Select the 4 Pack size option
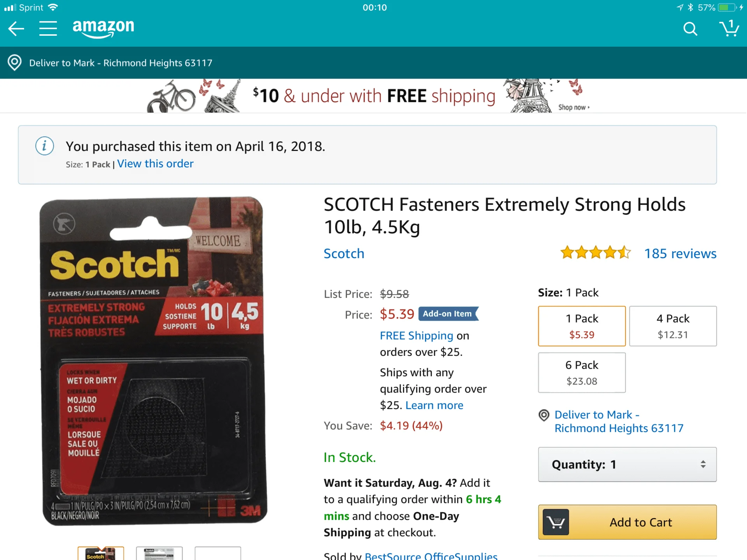The image size is (747, 560). pos(673,326)
